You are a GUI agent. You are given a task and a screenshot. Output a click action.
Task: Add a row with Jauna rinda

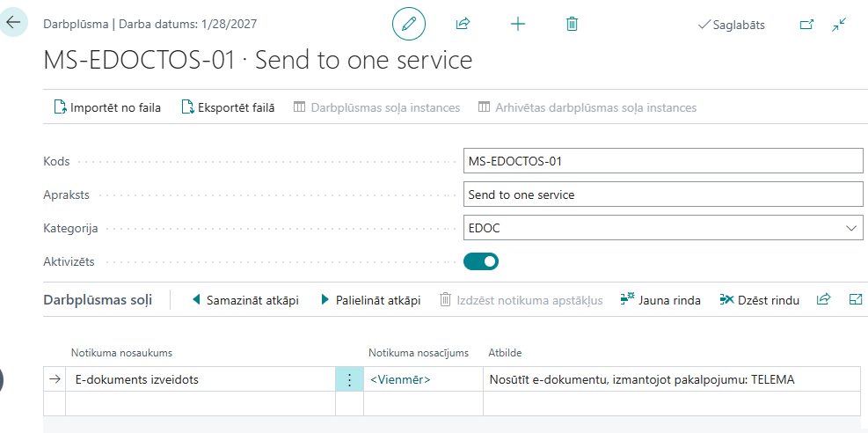click(660, 300)
